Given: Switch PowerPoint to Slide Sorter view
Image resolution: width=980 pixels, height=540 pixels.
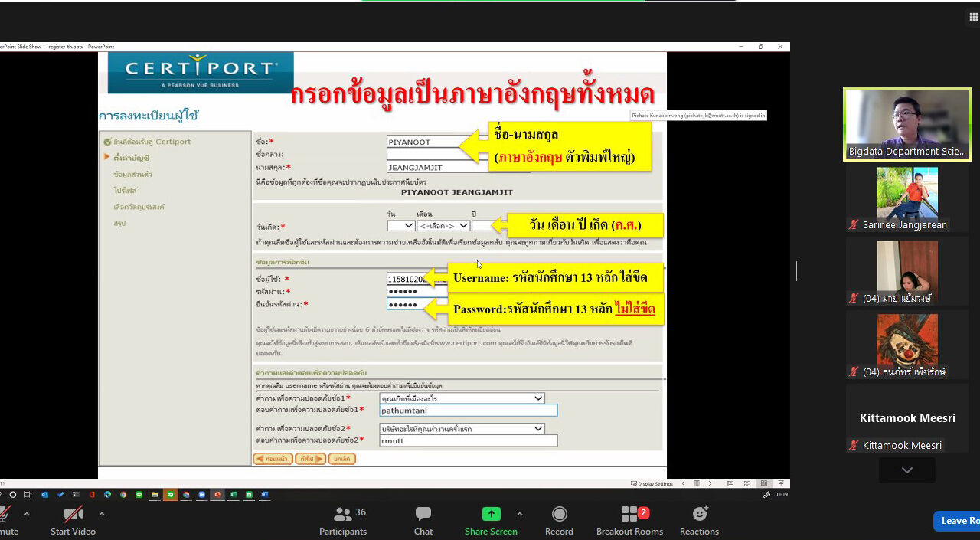Looking at the screenshot, I should pyautogui.click(x=746, y=483).
